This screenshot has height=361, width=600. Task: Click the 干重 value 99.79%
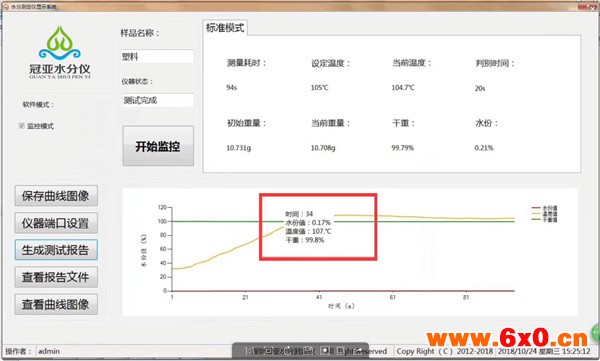pyautogui.click(x=403, y=148)
